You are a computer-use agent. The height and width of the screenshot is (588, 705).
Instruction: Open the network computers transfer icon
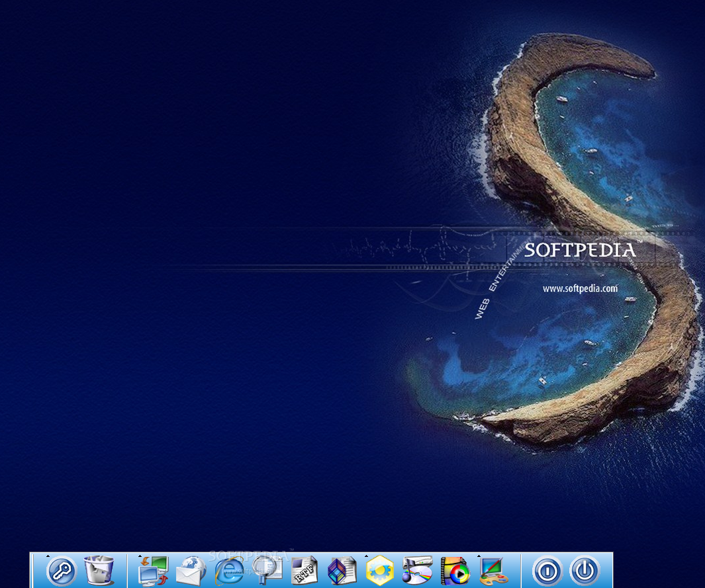[x=154, y=571]
